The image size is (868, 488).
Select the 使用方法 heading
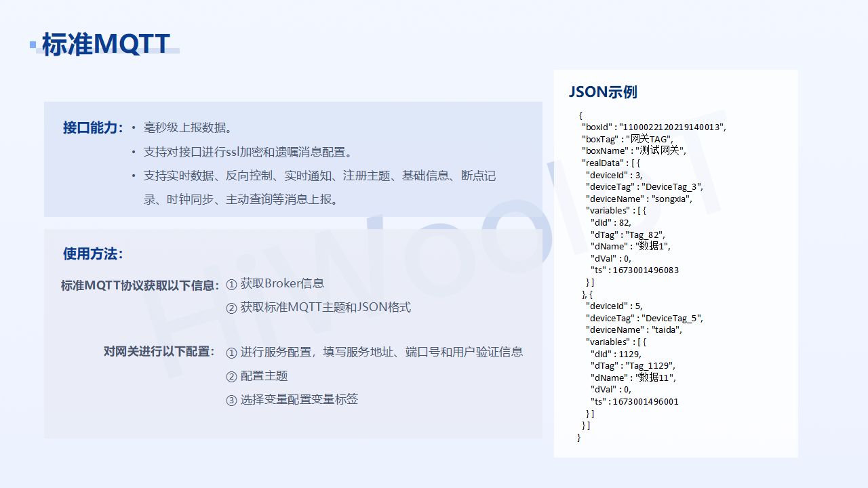click(x=93, y=253)
